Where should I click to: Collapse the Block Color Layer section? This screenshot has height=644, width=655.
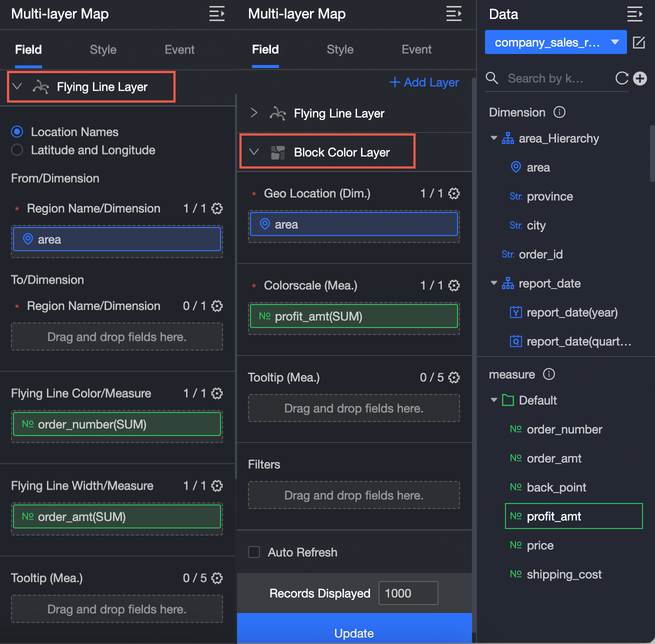(x=254, y=152)
